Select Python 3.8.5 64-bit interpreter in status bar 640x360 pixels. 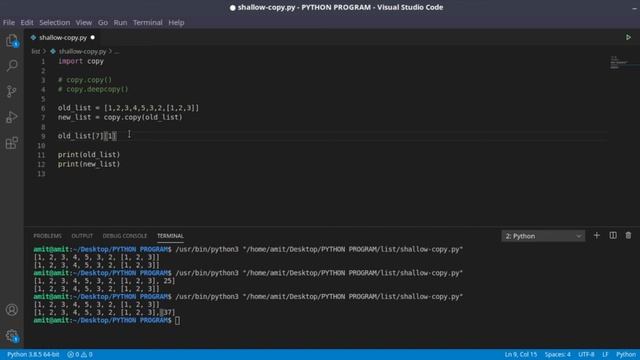coord(33,354)
